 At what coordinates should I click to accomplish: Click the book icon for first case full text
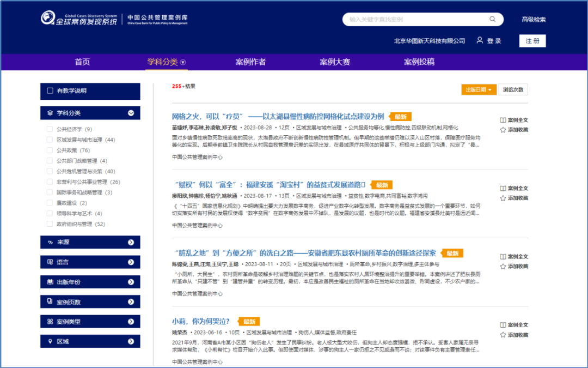[503, 120]
